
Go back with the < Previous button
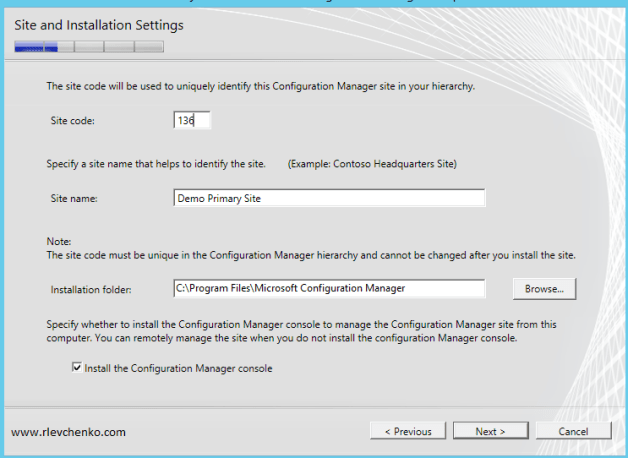point(408,431)
